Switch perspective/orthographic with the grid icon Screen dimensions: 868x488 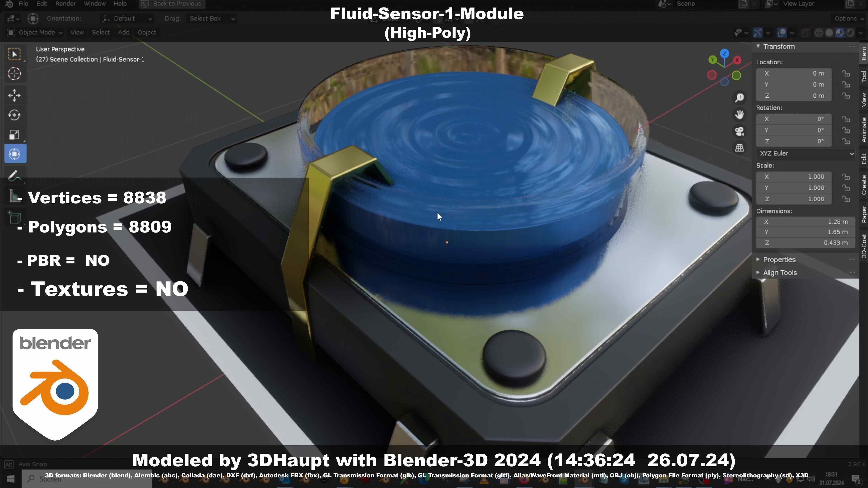740,148
